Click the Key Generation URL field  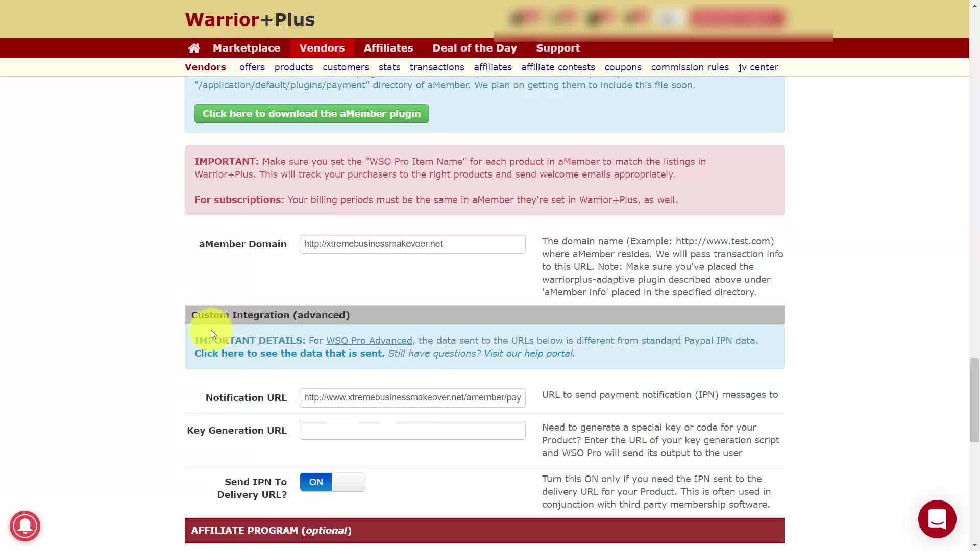[412, 430]
